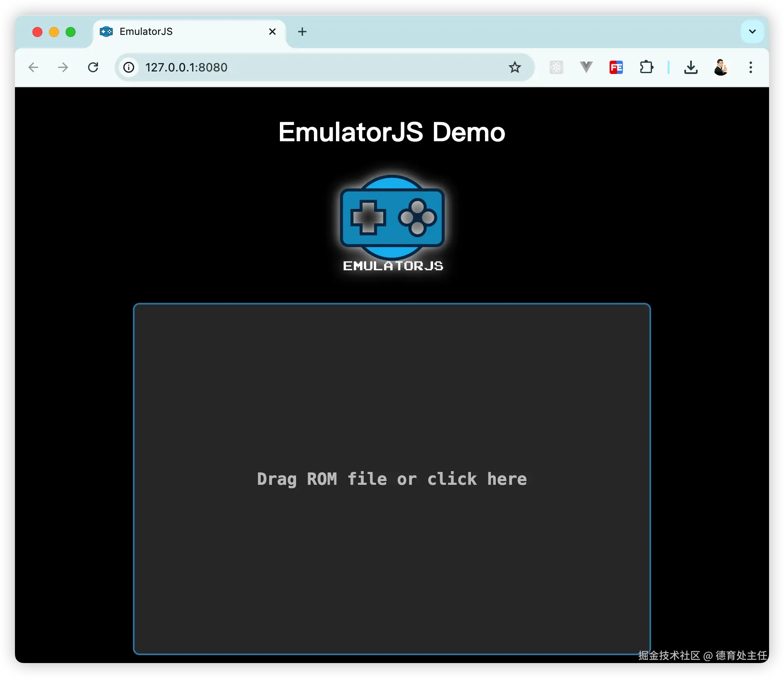This screenshot has height=678, width=784.
Task: Open a new browser tab
Action: (302, 32)
